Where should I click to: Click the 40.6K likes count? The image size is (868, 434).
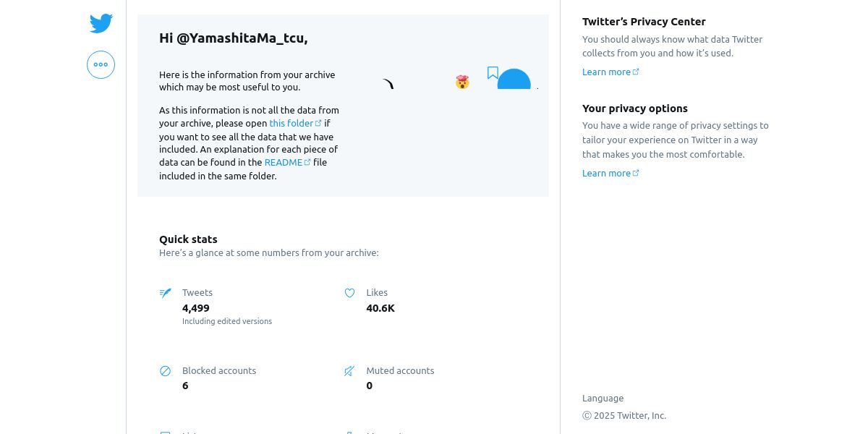[x=380, y=308]
